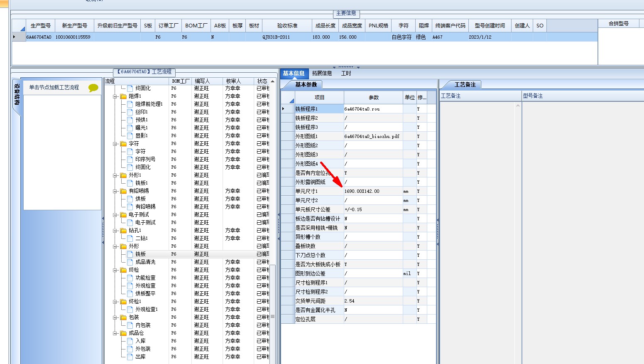This screenshot has height=364, width=644.
Task: Click document icon of 印序列号
Action: pos(130,159)
